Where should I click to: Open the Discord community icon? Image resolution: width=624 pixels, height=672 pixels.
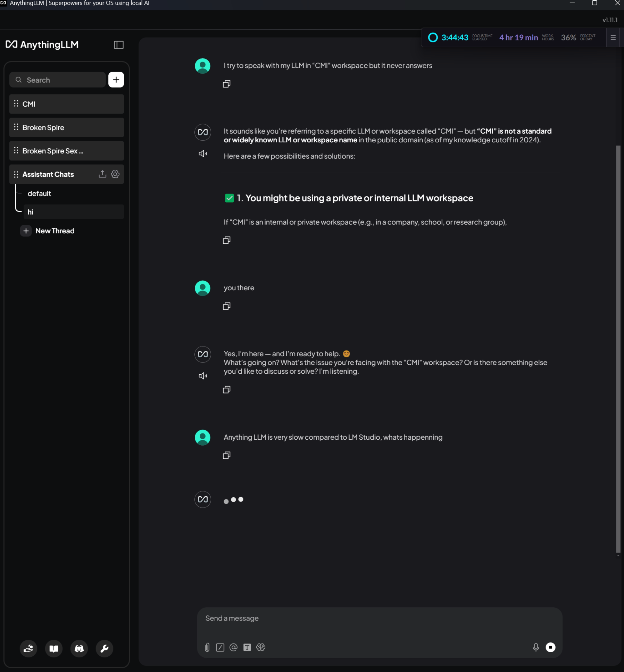pyautogui.click(x=79, y=648)
